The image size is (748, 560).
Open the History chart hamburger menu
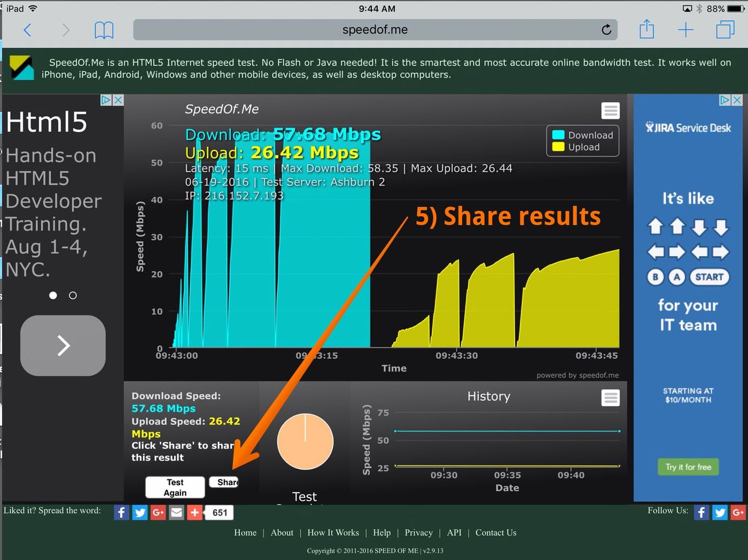(x=611, y=398)
